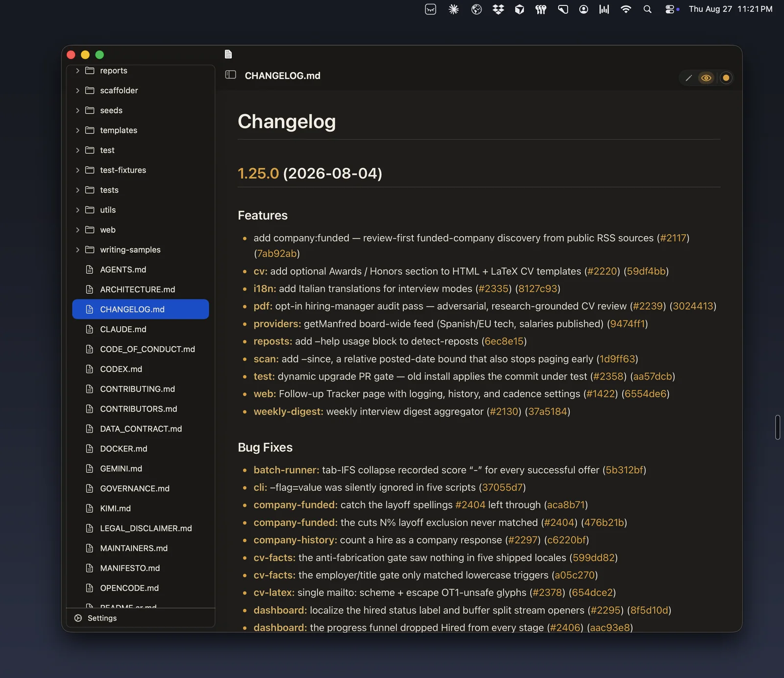Open commit link 5b312bf

624,470
